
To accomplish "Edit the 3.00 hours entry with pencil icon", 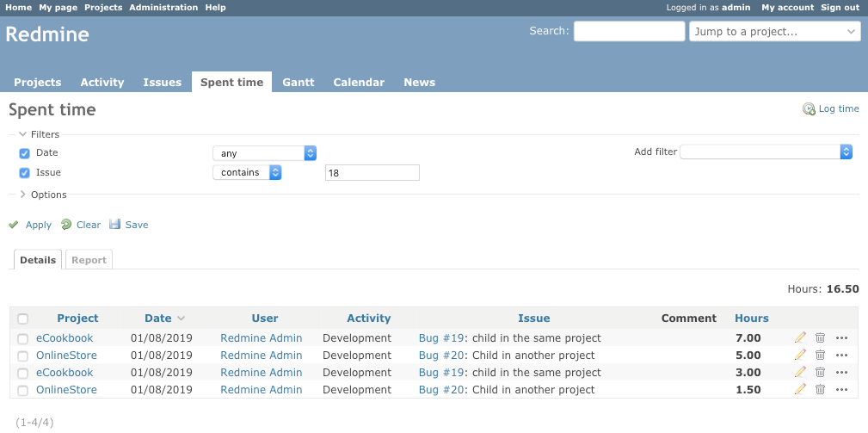I will pyautogui.click(x=800, y=372).
